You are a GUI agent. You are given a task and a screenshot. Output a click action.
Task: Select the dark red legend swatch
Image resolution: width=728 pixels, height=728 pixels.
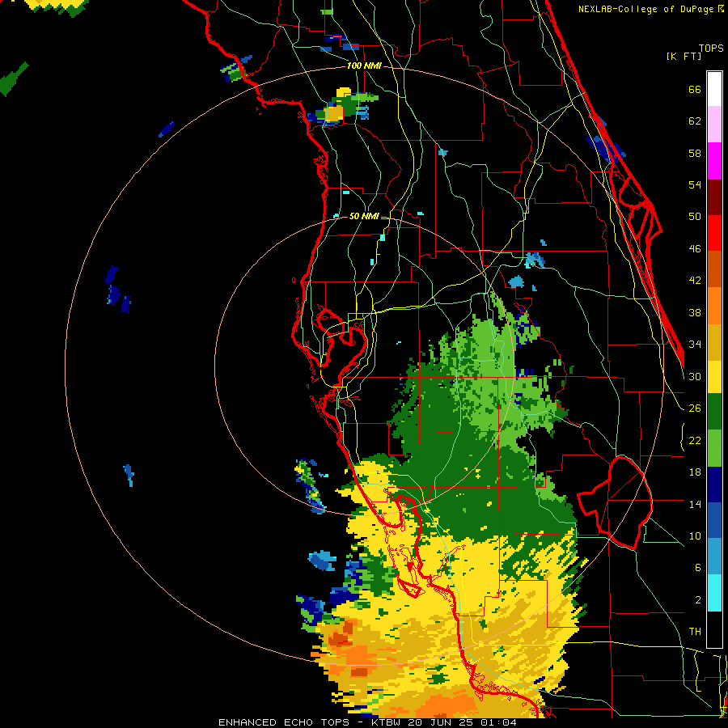tap(714, 197)
